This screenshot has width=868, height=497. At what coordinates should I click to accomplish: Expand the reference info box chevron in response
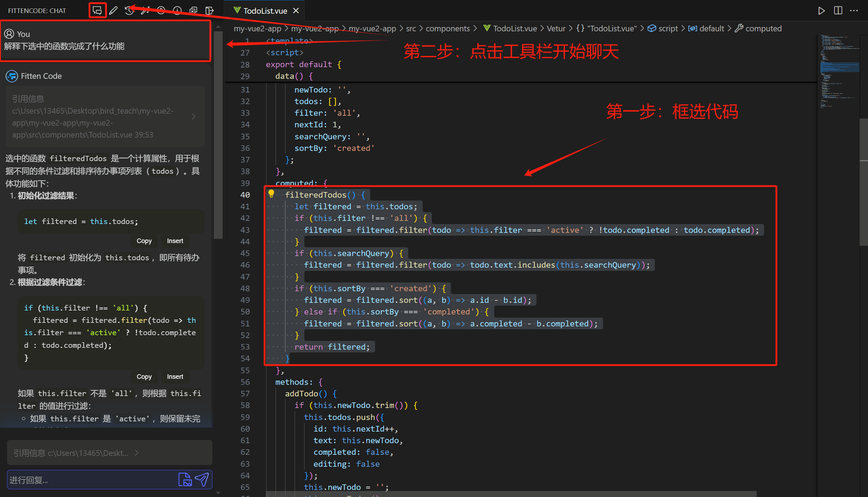pyautogui.click(x=194, y=116)
